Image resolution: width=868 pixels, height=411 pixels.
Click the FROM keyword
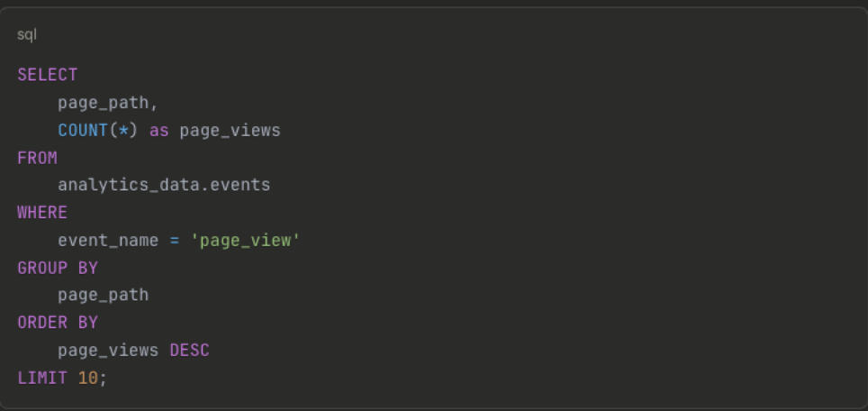pos(38,158)
